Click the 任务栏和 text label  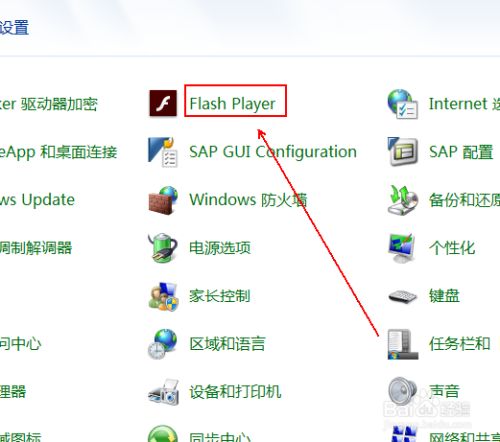pyautogui.click(x=460, y=344)
